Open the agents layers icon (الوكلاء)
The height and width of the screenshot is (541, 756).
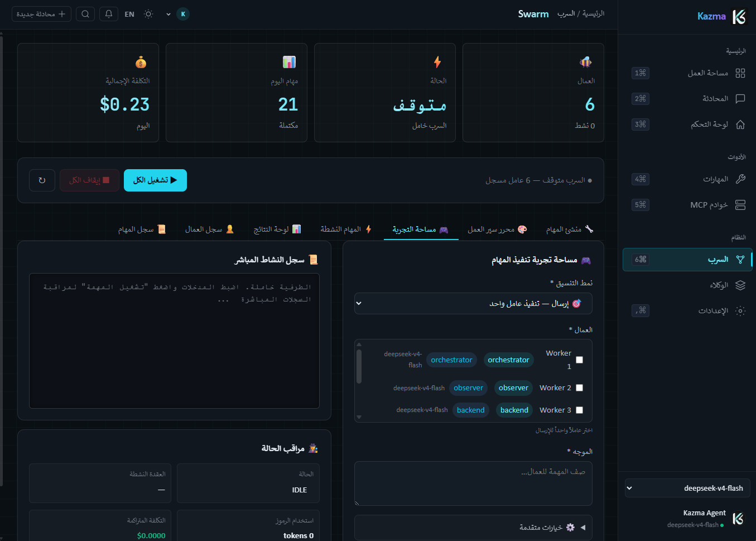point(740,285)
